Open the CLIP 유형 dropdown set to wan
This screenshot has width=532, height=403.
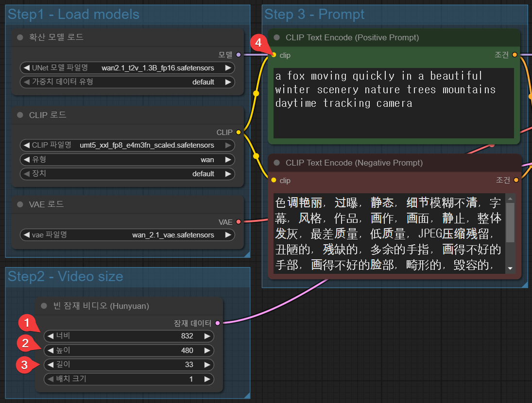pyautogui.click(x=127, y=160)
